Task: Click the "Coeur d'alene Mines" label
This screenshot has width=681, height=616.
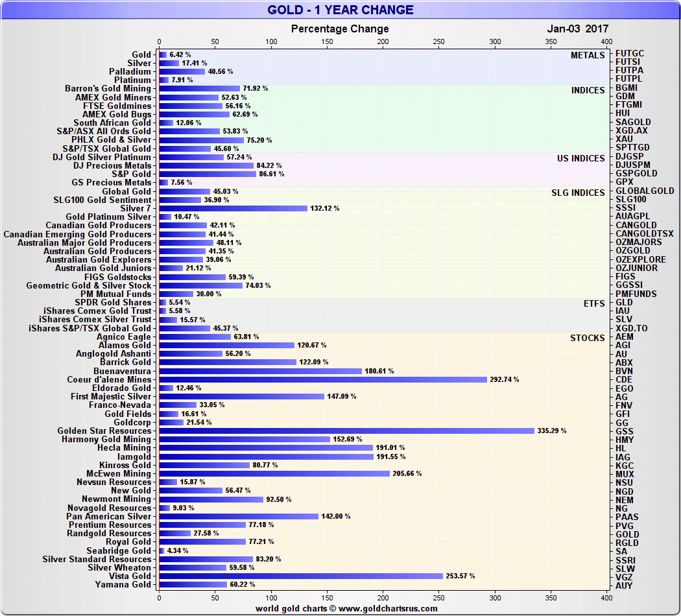Action: [x=109, y=379]
